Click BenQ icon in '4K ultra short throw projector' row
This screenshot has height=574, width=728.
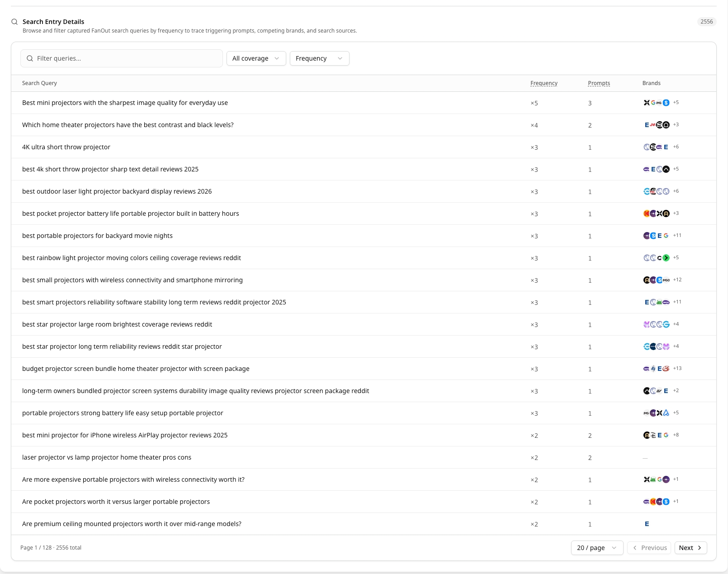(x=659, y=147)
